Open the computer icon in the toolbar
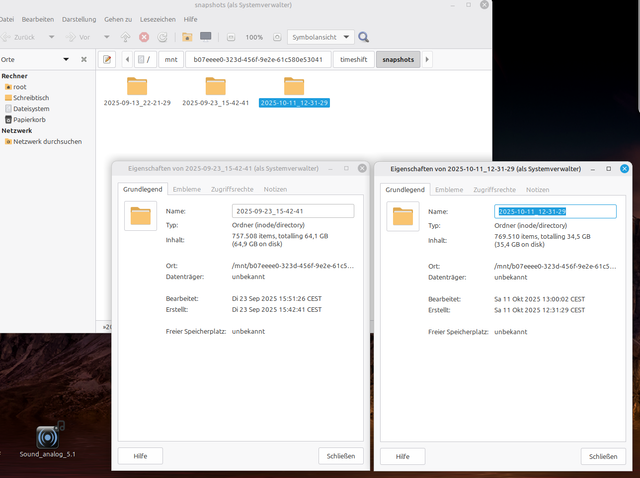The height and width of the screenshot is (478, 640). pos(206,37)
